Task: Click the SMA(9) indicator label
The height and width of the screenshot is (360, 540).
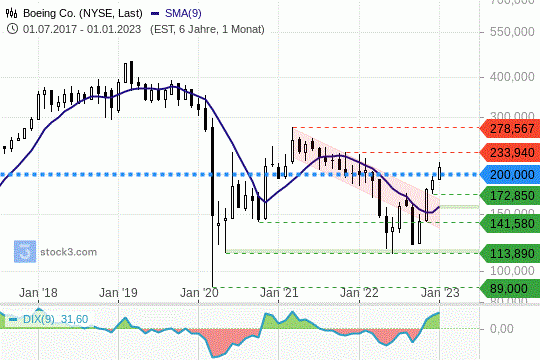Action: (183, 13)
